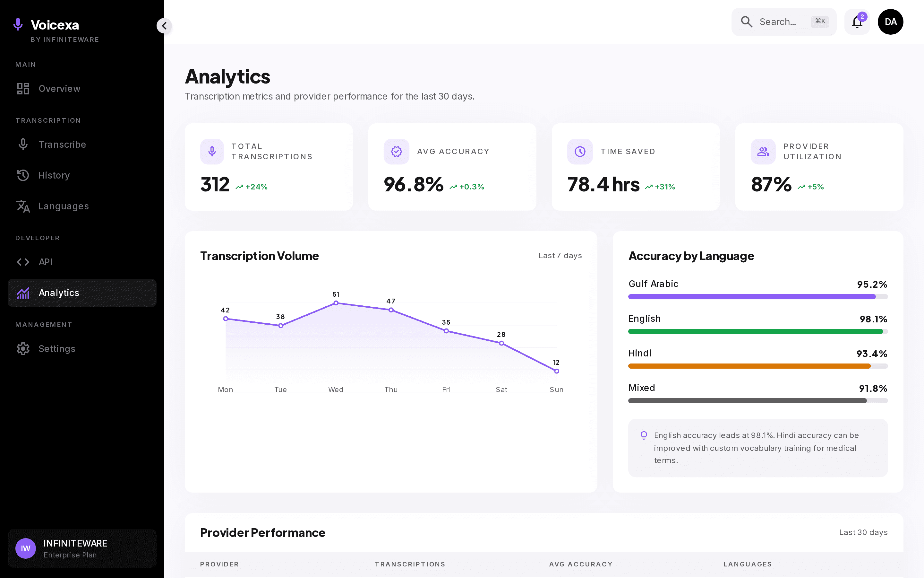The height and width of the screenshot is (578, 924).
Task: Click the Settings gear icon
Action: (x=23, y=349)
